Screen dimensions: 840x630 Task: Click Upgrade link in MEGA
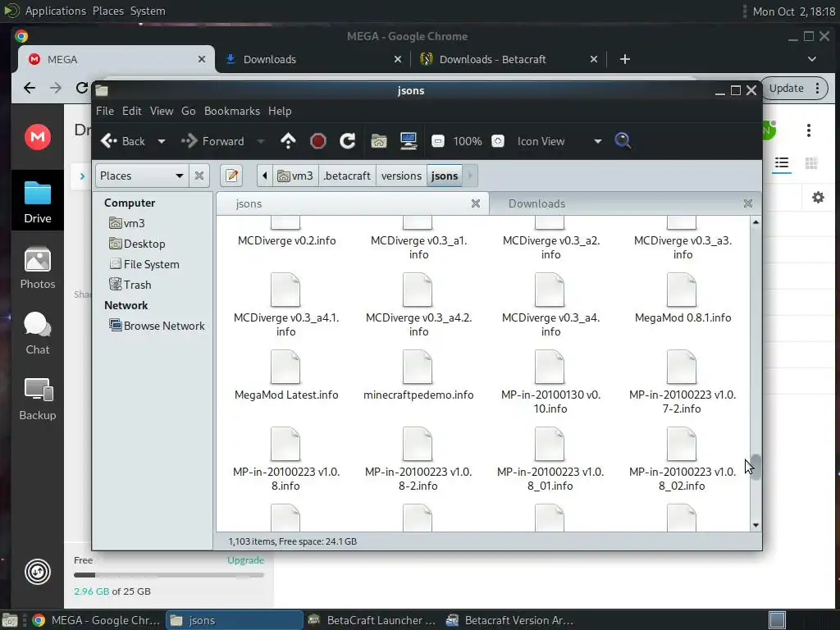(x=245, y=559)
